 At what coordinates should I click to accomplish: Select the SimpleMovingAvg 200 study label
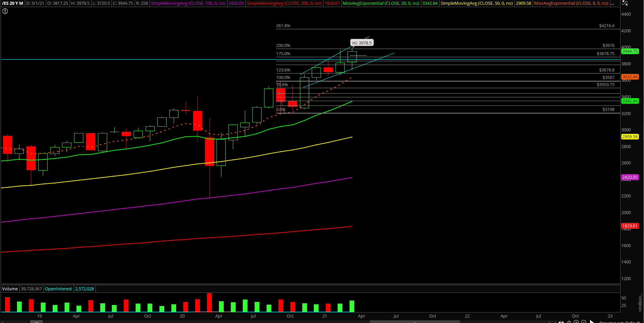click(284, 3)
